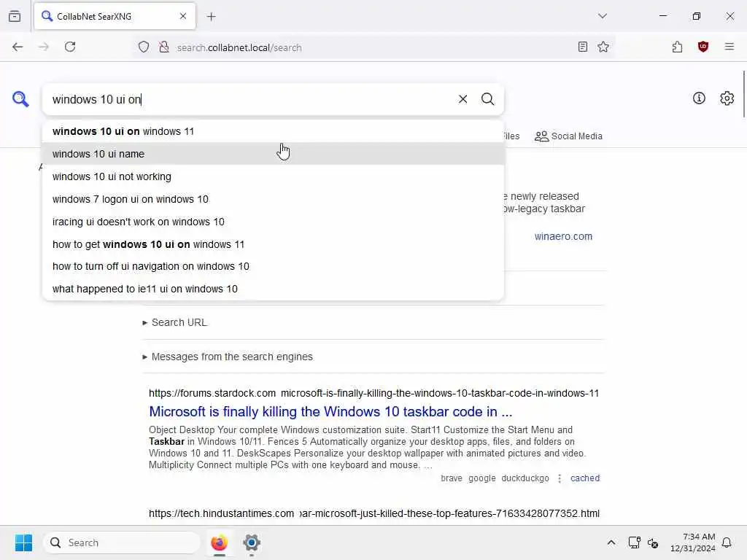Click the taskbar Search box
747x560 pixels.
(122, 542)
